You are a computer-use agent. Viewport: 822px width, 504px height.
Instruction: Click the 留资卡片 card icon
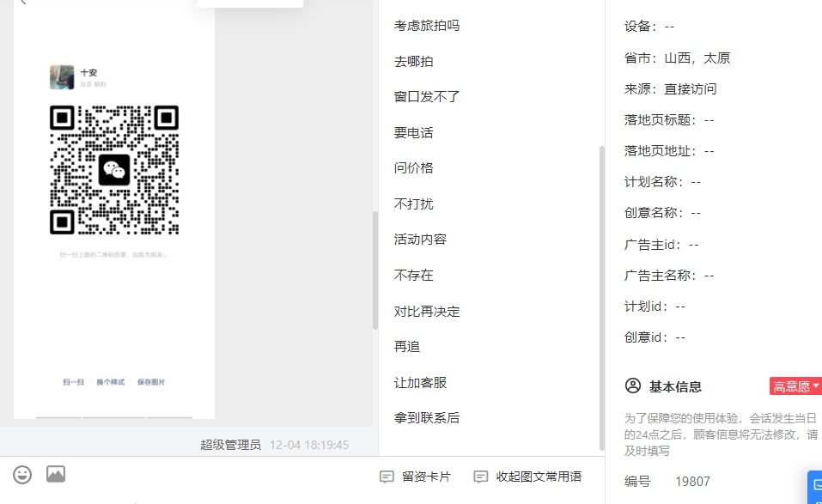click(x=387, y=477)
